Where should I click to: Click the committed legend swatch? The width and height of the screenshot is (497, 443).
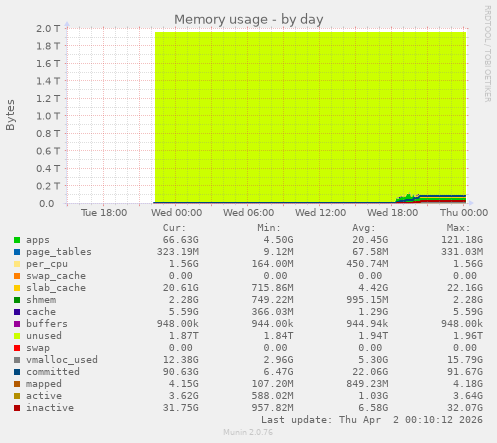(x=17, y=372)
